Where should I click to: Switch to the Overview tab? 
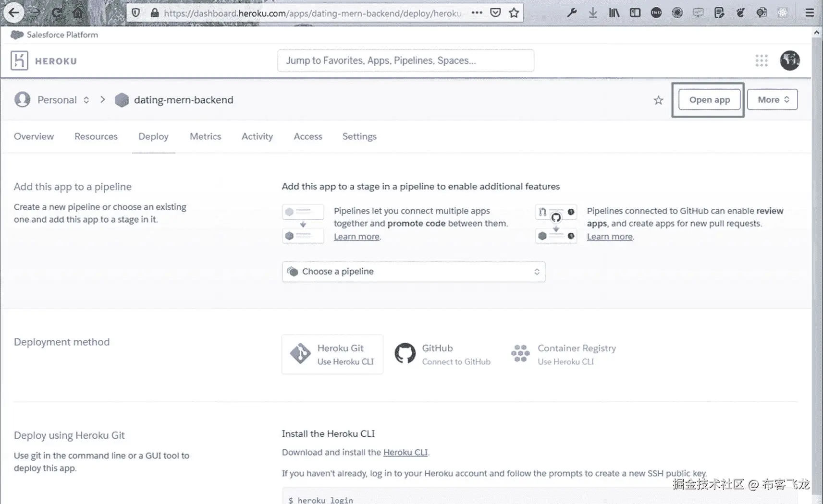click(34, 136)
